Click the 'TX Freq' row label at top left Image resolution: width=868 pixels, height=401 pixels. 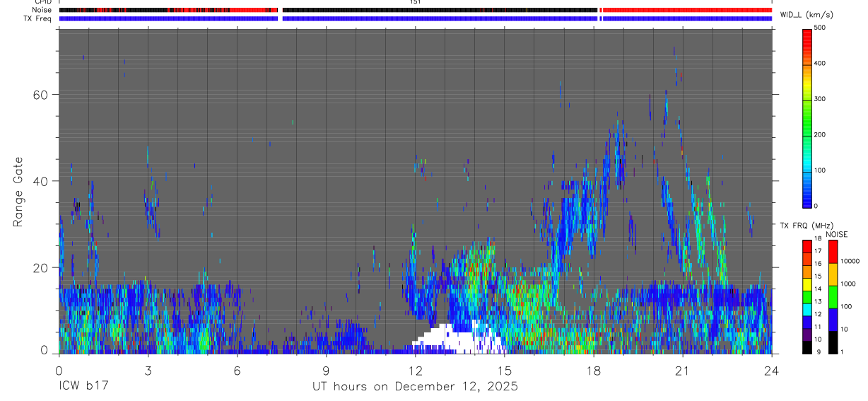(38, 18)
